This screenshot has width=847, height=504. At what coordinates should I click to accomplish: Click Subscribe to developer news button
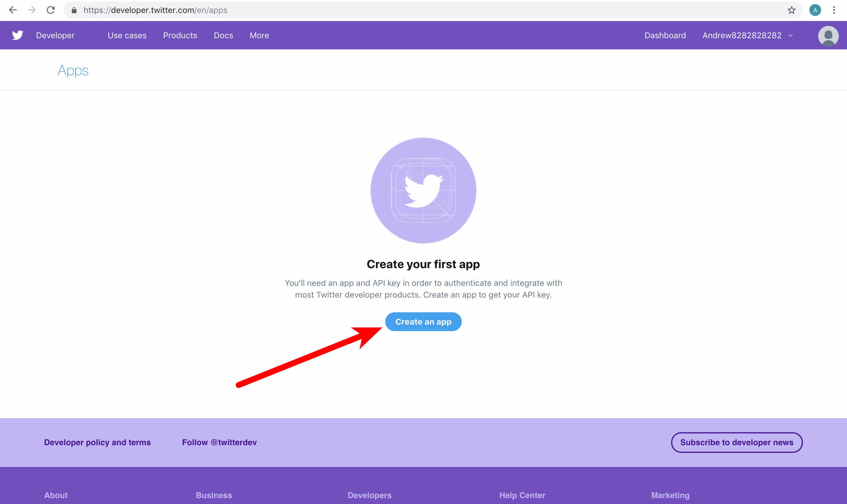[737, 442]
